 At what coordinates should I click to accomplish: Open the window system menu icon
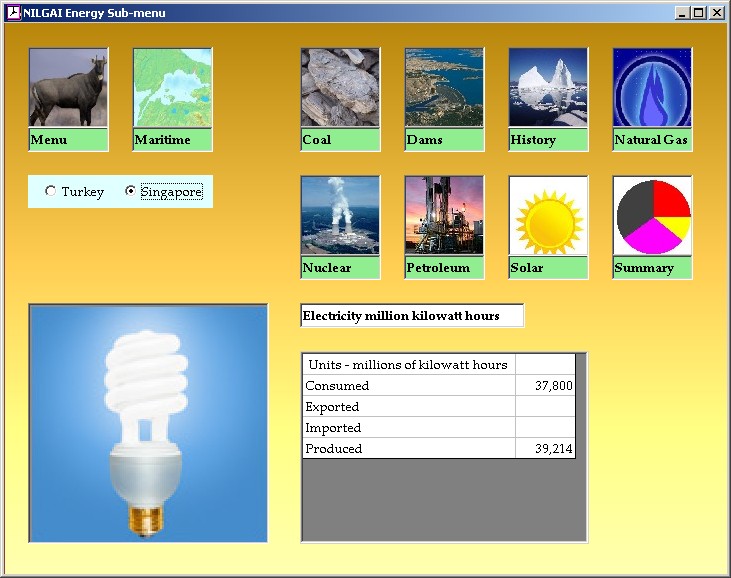(x=13, y=13)
